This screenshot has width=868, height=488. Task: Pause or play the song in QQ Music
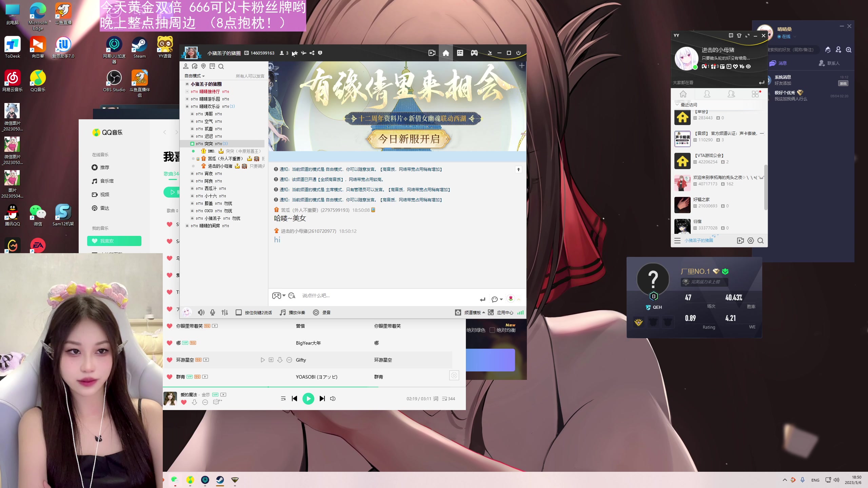click(x=308, y=399)
